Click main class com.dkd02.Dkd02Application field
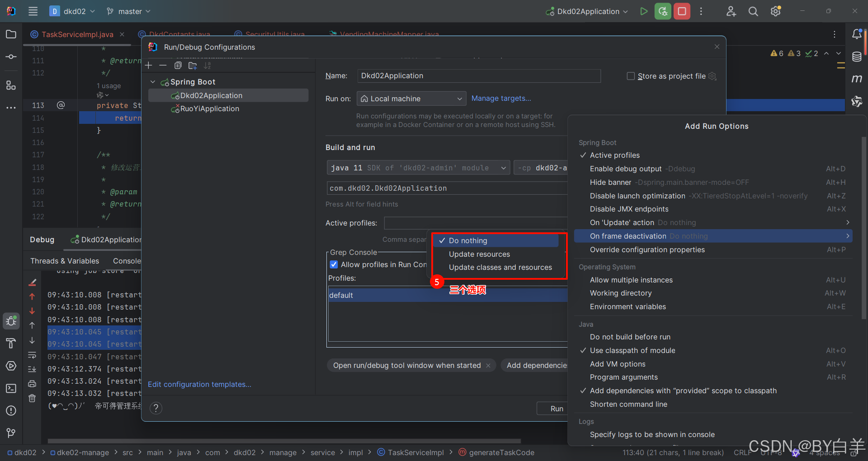 pos(447,188)
